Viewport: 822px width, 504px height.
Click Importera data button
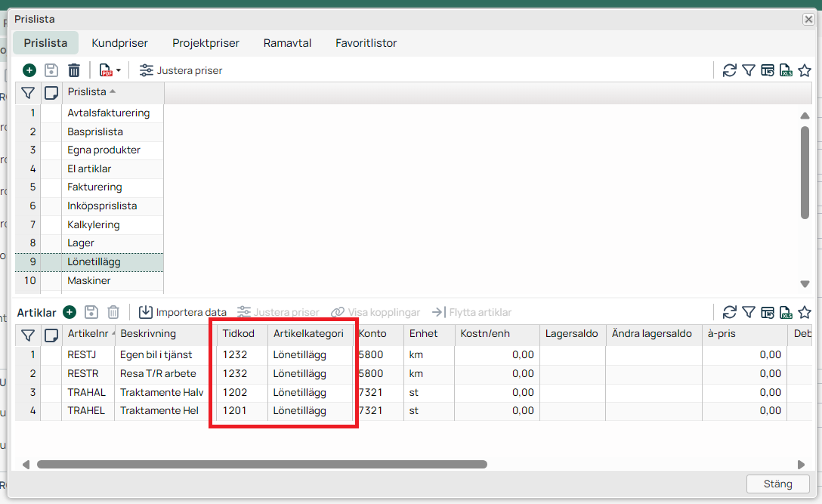tap(183, 312)
